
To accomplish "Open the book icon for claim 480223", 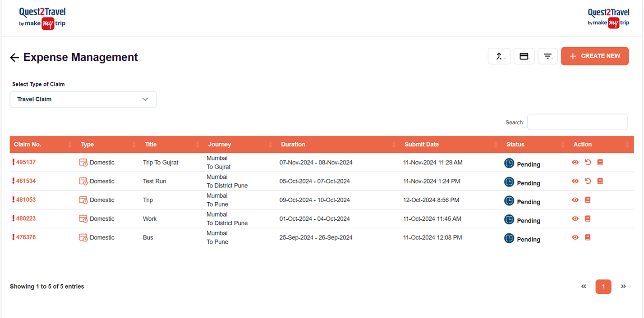I will click(588, 218).
